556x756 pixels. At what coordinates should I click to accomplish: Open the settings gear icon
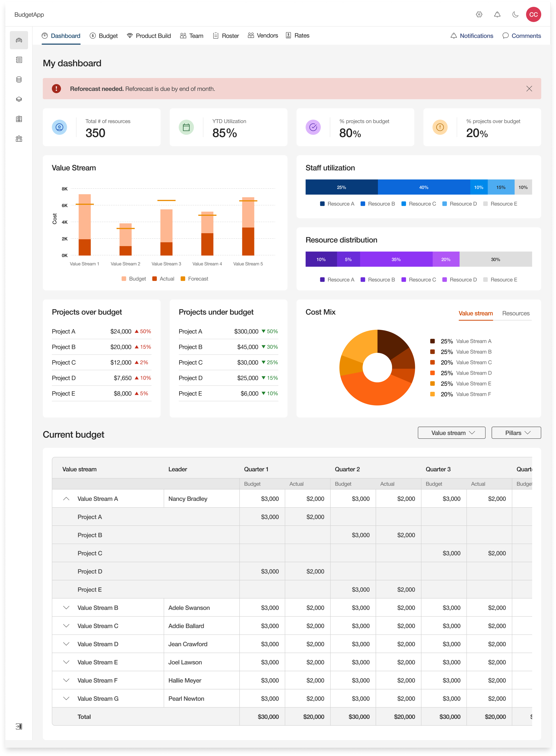pyautogui.click(x=479, y=14)
